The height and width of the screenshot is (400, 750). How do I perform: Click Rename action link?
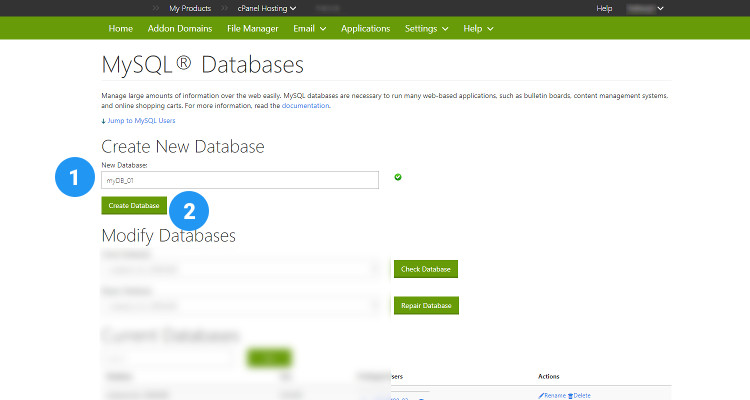click(x=555, y=396)
